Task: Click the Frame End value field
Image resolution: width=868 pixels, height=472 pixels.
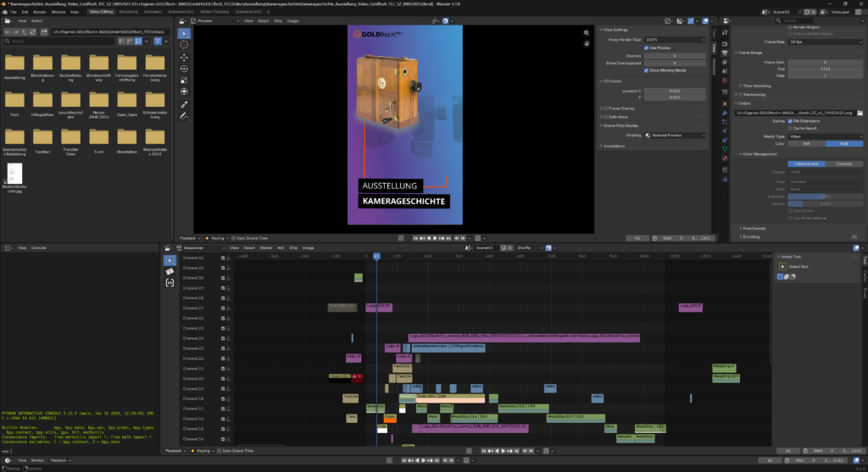Action: (x=826, y=69)
